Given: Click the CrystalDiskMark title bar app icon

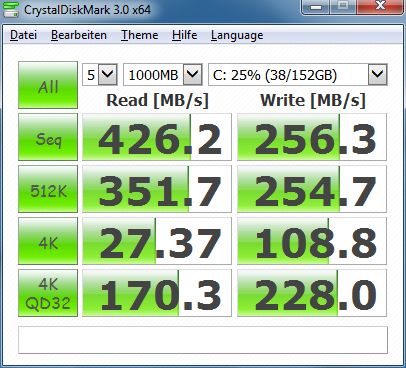Looking at the screenshot, I should 11,10.
